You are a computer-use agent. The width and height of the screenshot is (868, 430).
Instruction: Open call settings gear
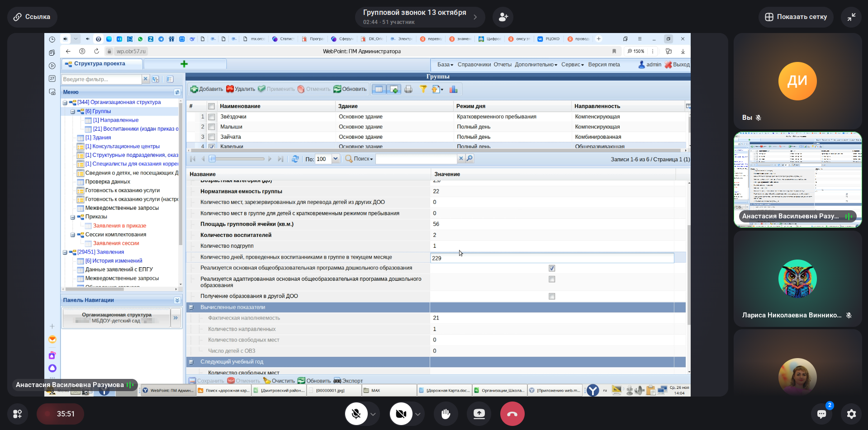pos(851,414)
